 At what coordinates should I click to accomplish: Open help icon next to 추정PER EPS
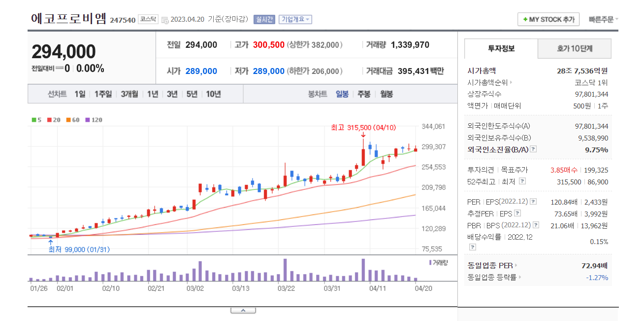517,214
